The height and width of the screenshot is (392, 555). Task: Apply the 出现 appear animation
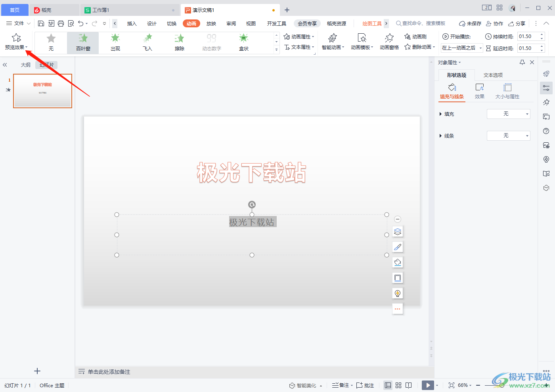click(115, 43)
